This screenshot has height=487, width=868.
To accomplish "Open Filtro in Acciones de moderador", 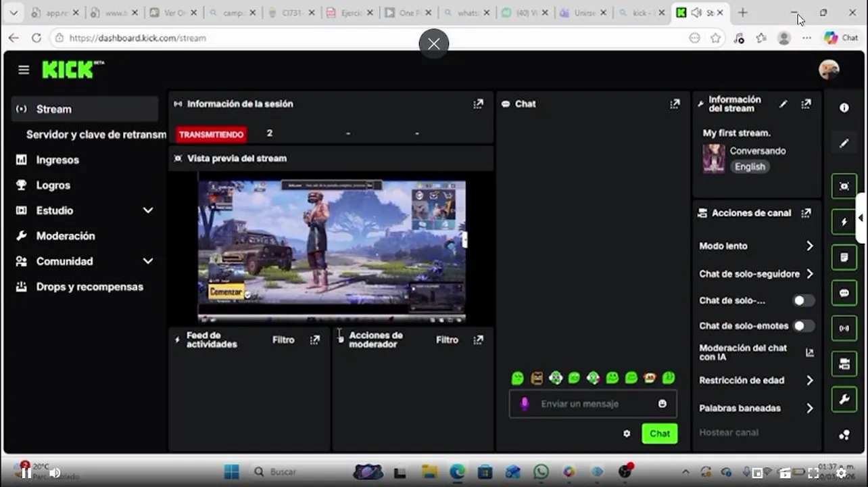I will point(447,340).
